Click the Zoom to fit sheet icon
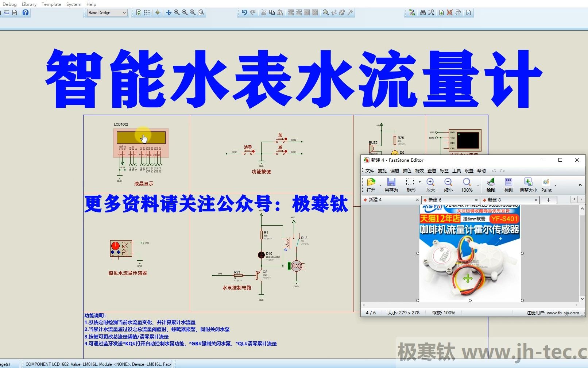The width and height of the screenshot is (588, 368). (x=193, y=12)
